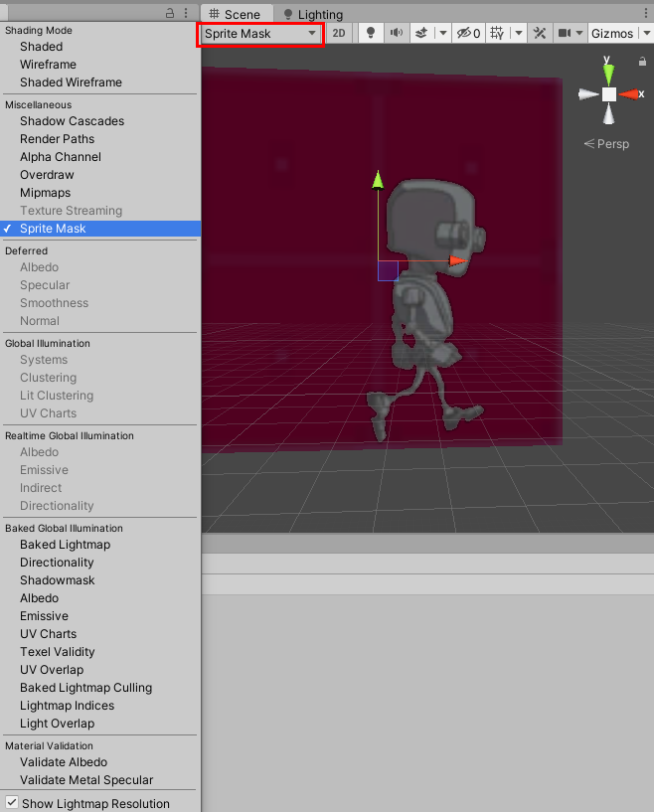Toggle scene grid visibility icon
The width and height of the screenshot is (654, 812).
click(498, 33)
